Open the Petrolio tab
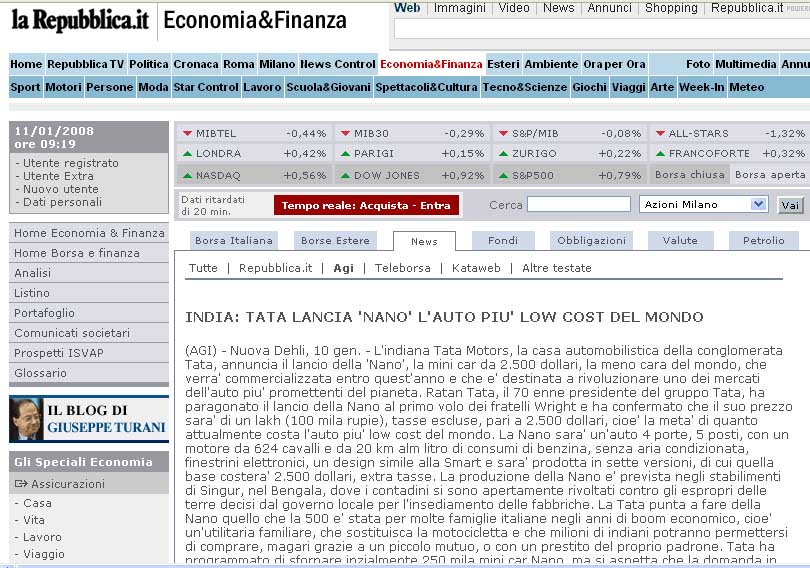Viewport: 810px width, 568px height. 763,241
